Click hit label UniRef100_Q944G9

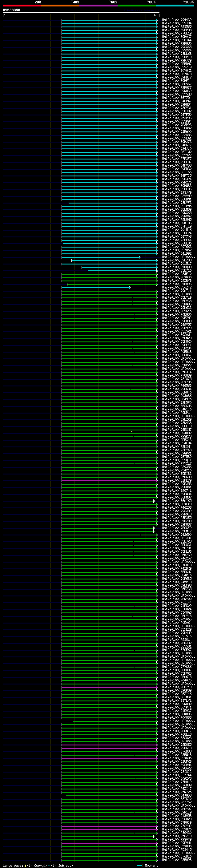pos(177,20)
